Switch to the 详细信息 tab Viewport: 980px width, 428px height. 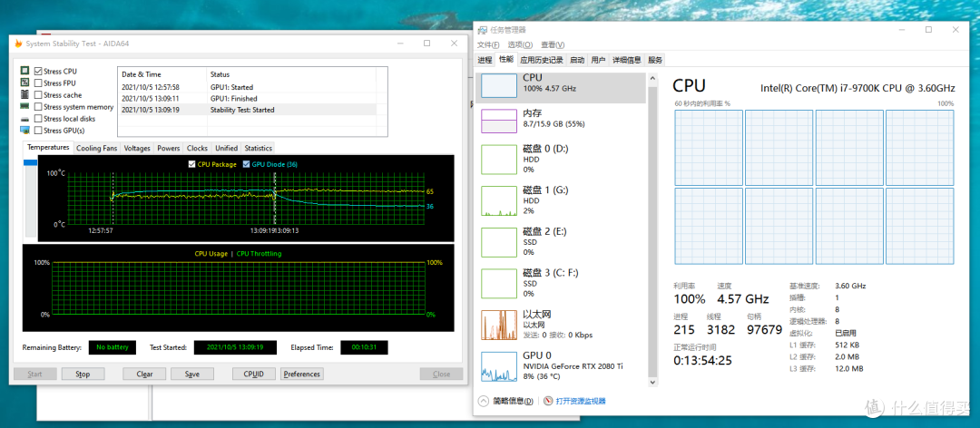(627, 60)
